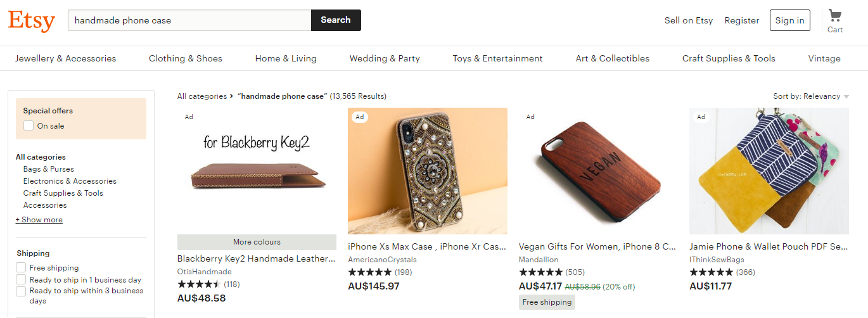The image size is (868, 318).
Task: Open the Home & Living menu
Action: click(x=286, y=59)
